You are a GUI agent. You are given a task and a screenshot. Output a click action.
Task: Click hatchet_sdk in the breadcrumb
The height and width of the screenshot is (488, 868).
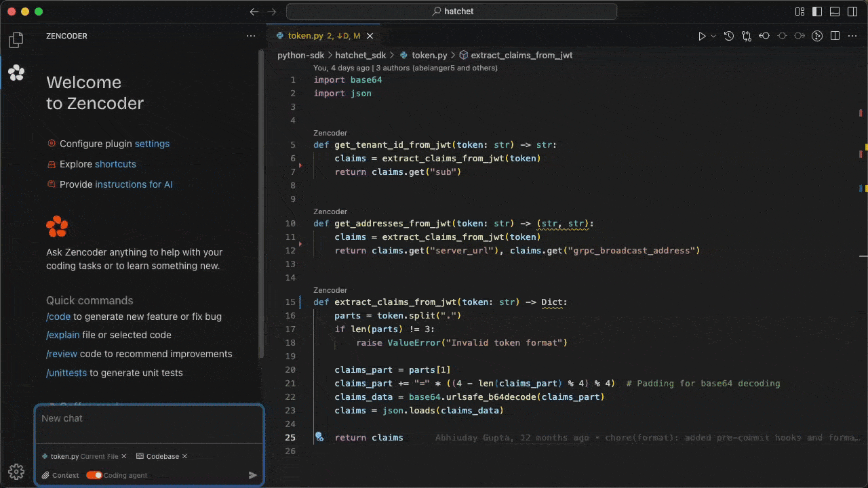click(360, 55)
